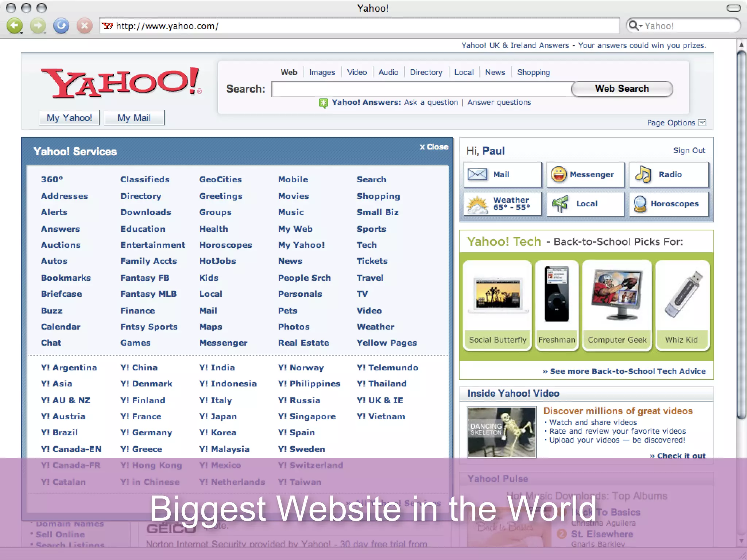Select the Web search tab

(x=289, y=72)
